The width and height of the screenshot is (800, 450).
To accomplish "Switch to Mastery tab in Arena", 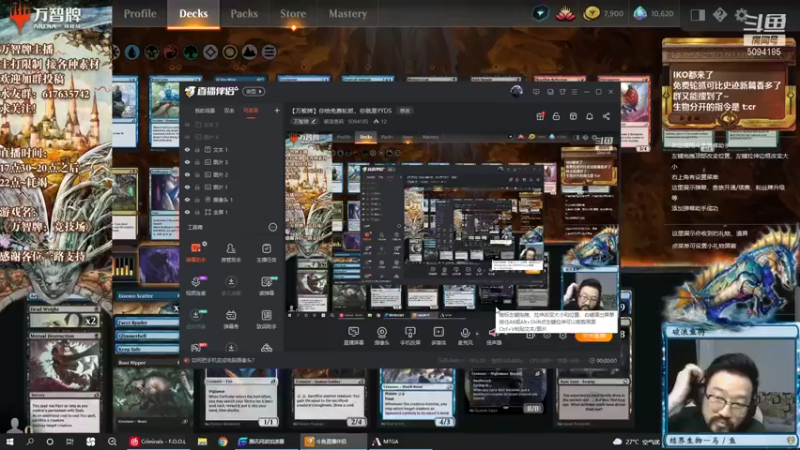I will [x=347, y=14].
